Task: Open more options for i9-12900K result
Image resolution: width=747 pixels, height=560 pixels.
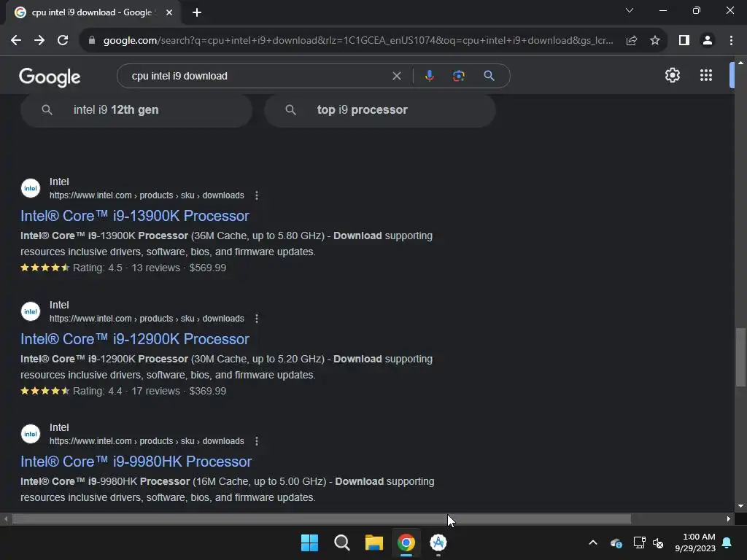Action: coord(257,319)
